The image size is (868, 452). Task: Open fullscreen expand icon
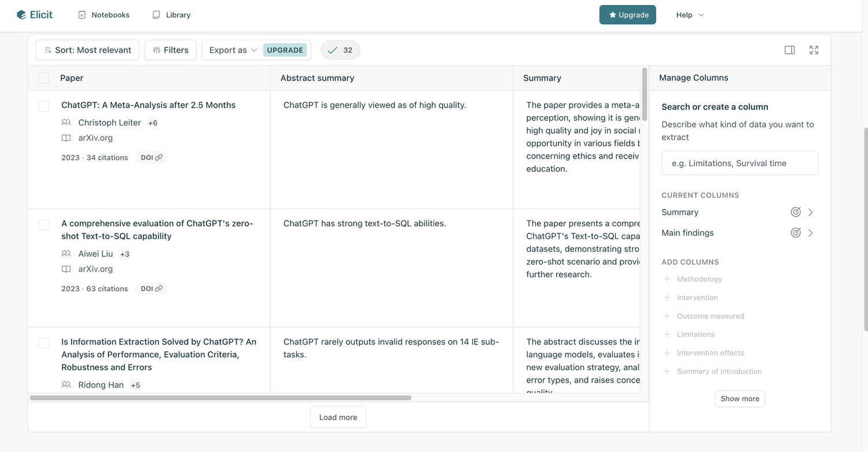814,50
